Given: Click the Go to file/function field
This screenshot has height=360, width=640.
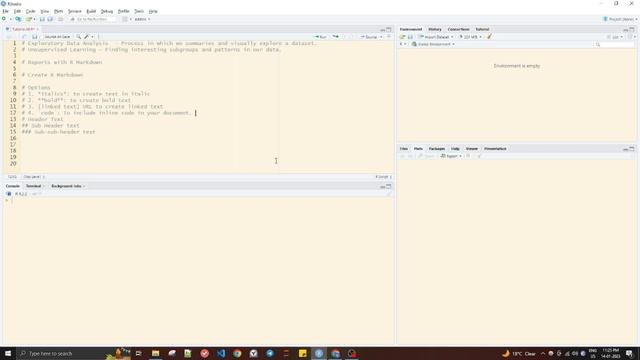Looking at the screenshot, I should tap(93, 19).
